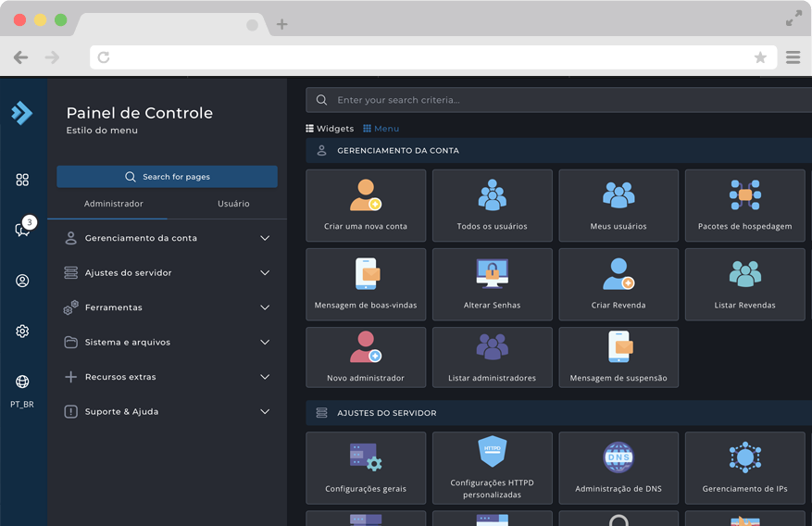Switch to the Widgets view
This screenshot has height=526, width=812.
click(330, 129)
